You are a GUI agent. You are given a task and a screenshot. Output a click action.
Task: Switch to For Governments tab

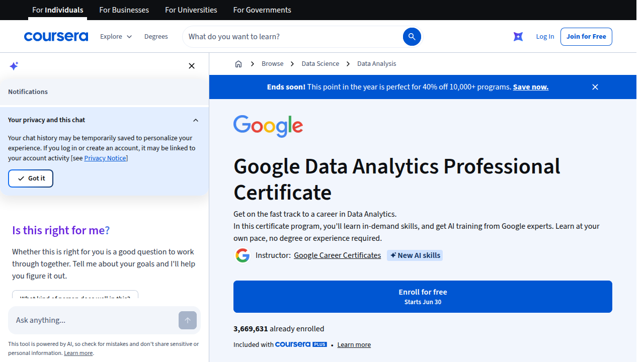point(262,10)
